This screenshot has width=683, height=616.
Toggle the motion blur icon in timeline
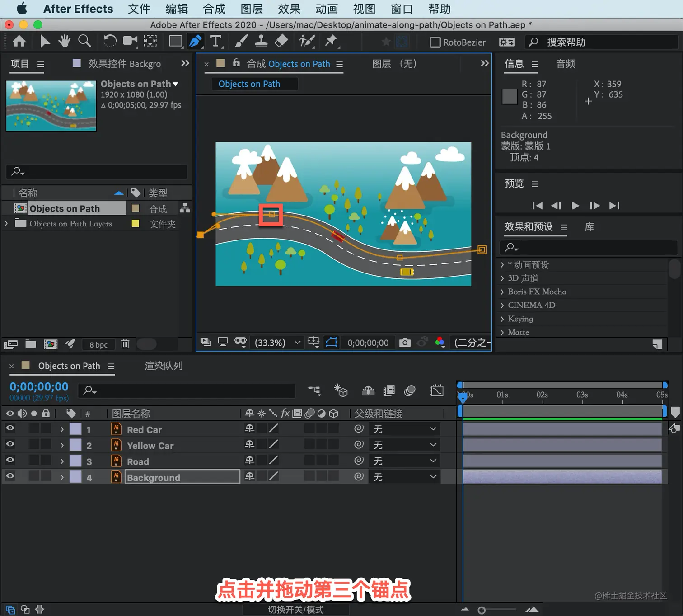pos(410,390)
